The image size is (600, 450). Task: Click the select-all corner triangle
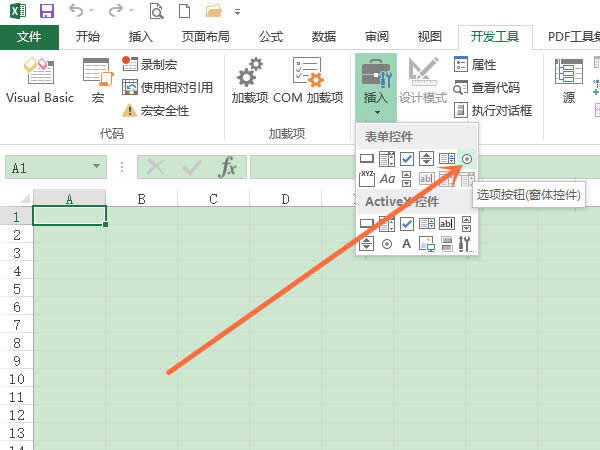pyautogui.click(x=24, y=199)
